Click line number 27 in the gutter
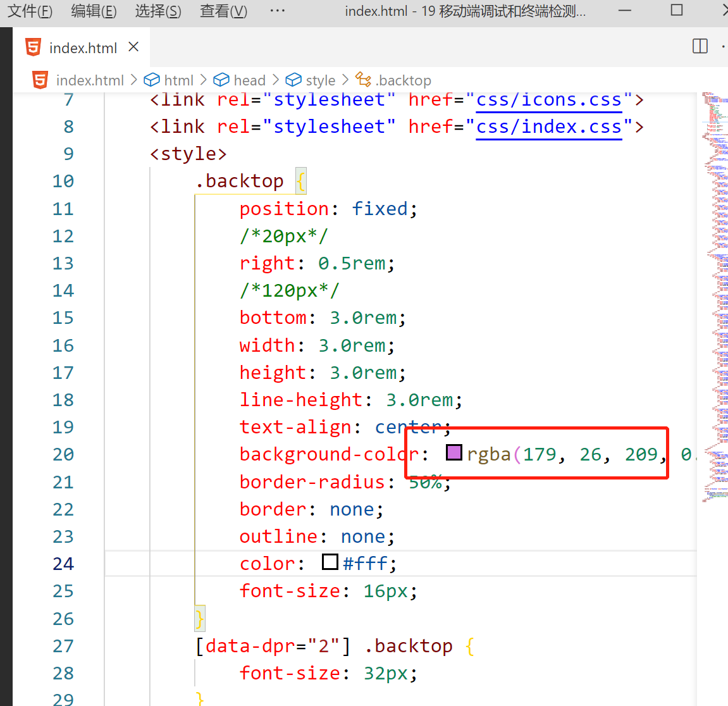Image resolution: width=728 pixels, height=706 pixels. pyautogui.click(x=63, y=646)
